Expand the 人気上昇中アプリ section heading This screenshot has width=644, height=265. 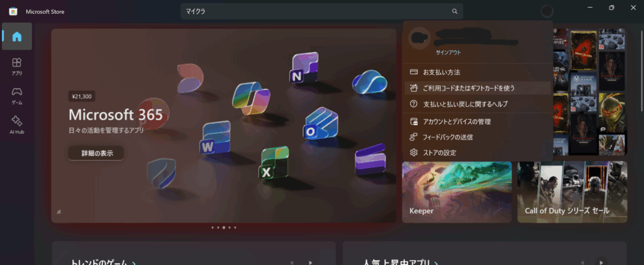pos(399,262)
